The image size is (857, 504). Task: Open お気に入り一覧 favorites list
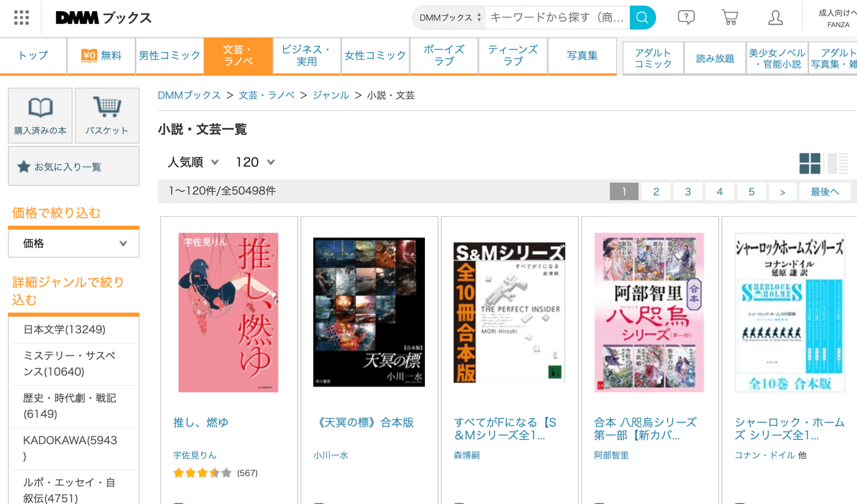(74, 166)
